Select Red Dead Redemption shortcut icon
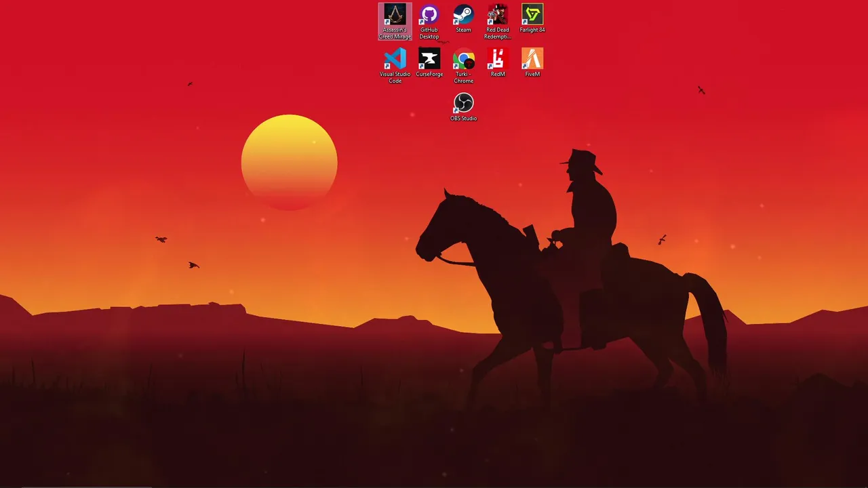Image resolution: width=868 pixels, height=488 pixels. (498, 21)
